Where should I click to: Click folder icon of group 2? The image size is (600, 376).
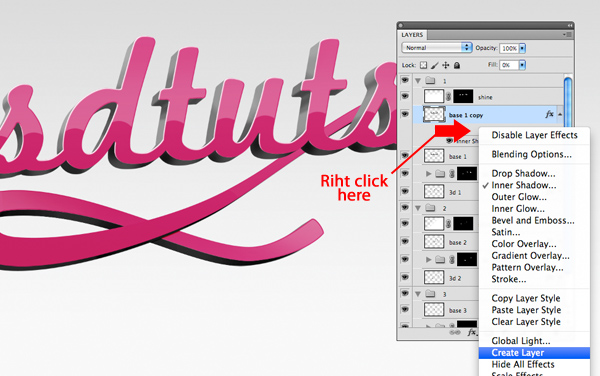pyautogui.click(x=430, y=208)
